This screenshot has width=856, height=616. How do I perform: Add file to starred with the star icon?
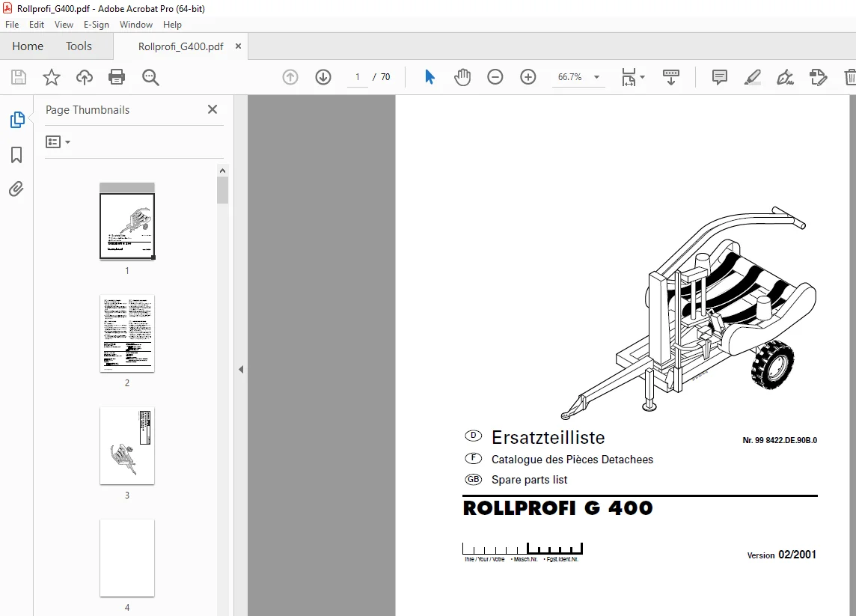52,77
